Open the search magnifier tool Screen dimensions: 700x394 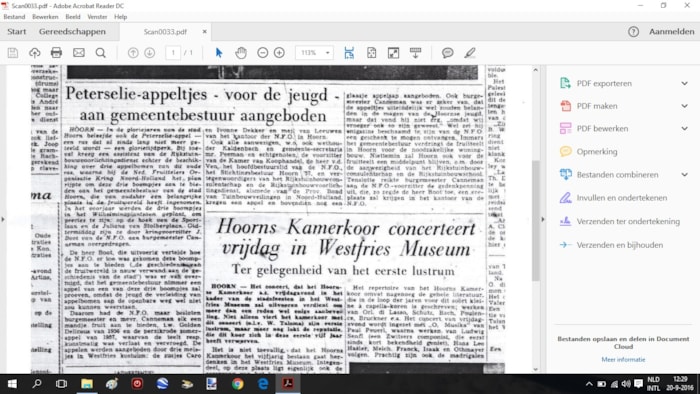point(100,53)
